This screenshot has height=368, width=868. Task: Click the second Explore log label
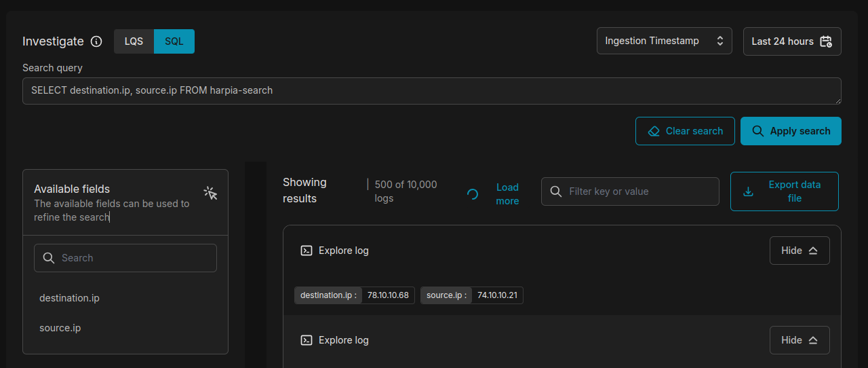click(344, 340)
